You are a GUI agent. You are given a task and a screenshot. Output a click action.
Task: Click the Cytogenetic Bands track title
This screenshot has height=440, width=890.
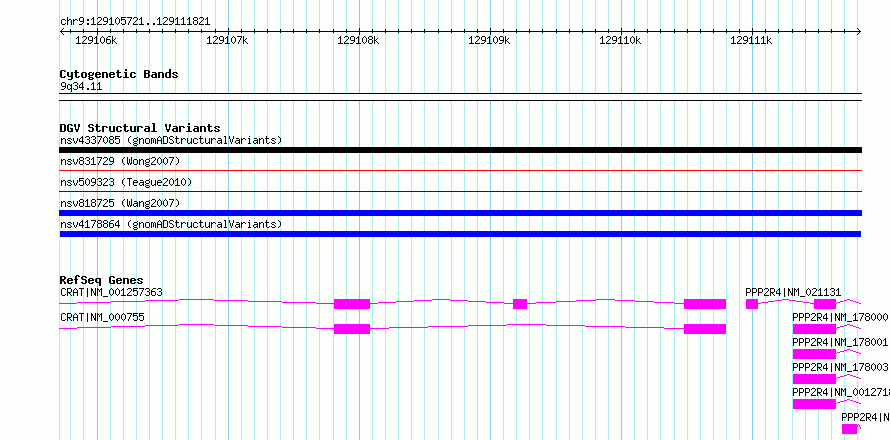click(x=119, y=74)
